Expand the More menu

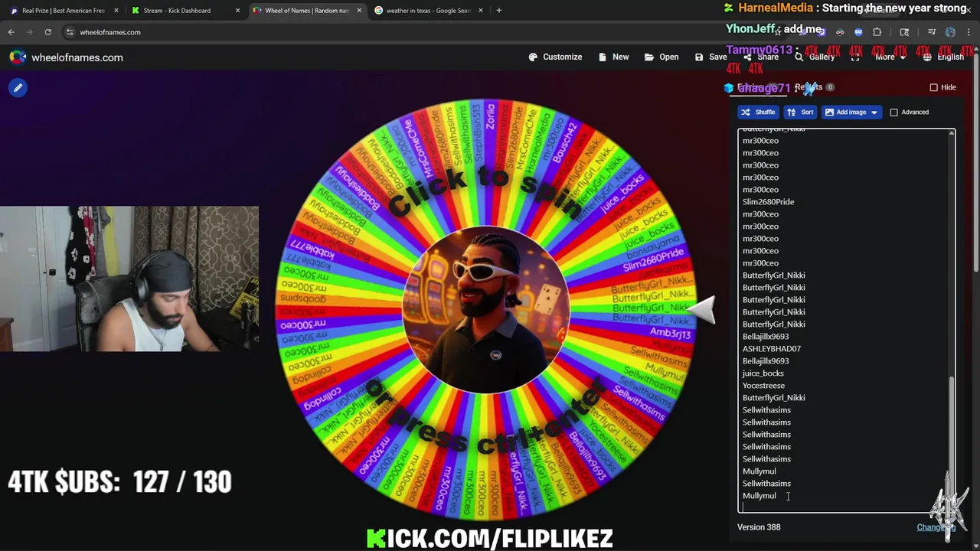point(890,57)
